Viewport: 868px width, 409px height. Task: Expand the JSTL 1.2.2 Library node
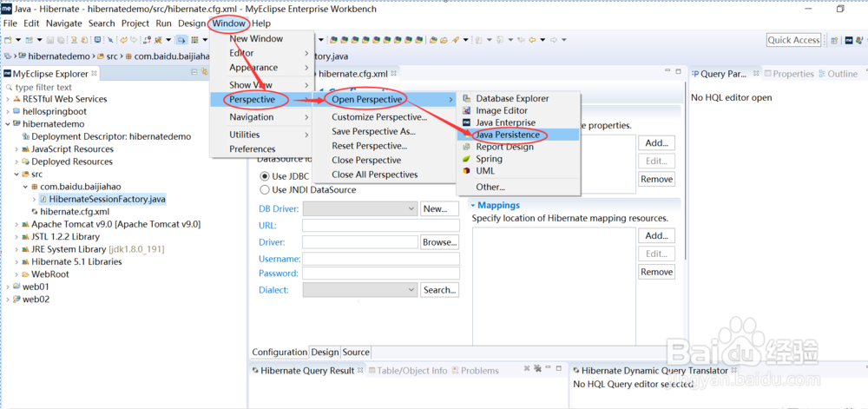16,237
